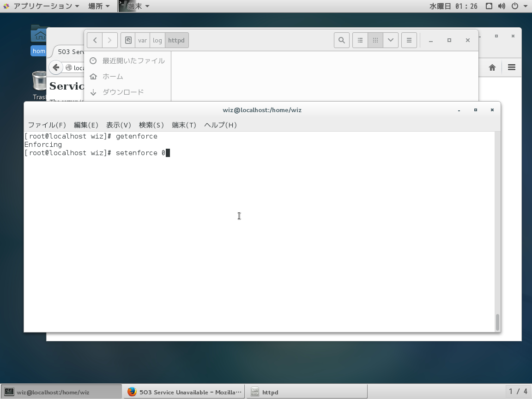Viewport: 532px width, 399px height.
Task: Select the 'httpd' path segment
Action: [x=176, y=40]
